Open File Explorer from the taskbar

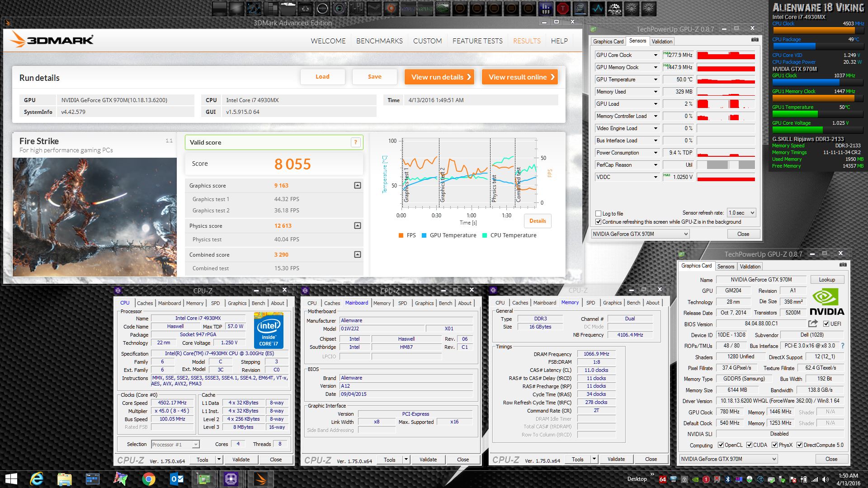coord(64,479)
